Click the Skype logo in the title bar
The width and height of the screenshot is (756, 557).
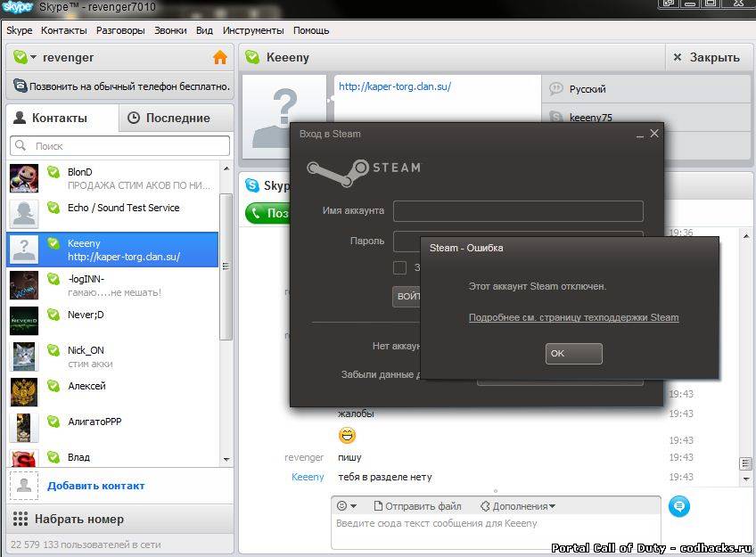tap(17, 7)
